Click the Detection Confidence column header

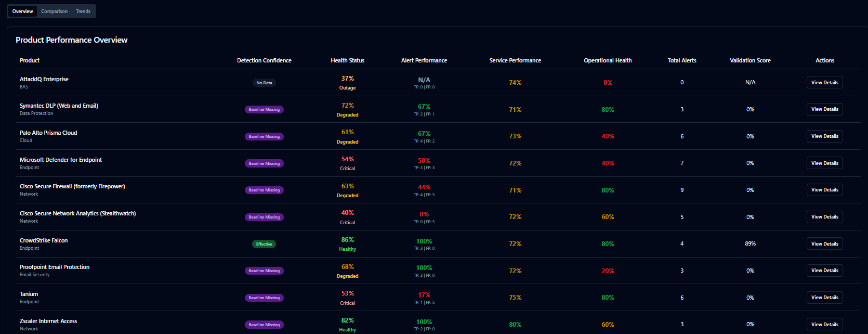[x=264, y=60]
